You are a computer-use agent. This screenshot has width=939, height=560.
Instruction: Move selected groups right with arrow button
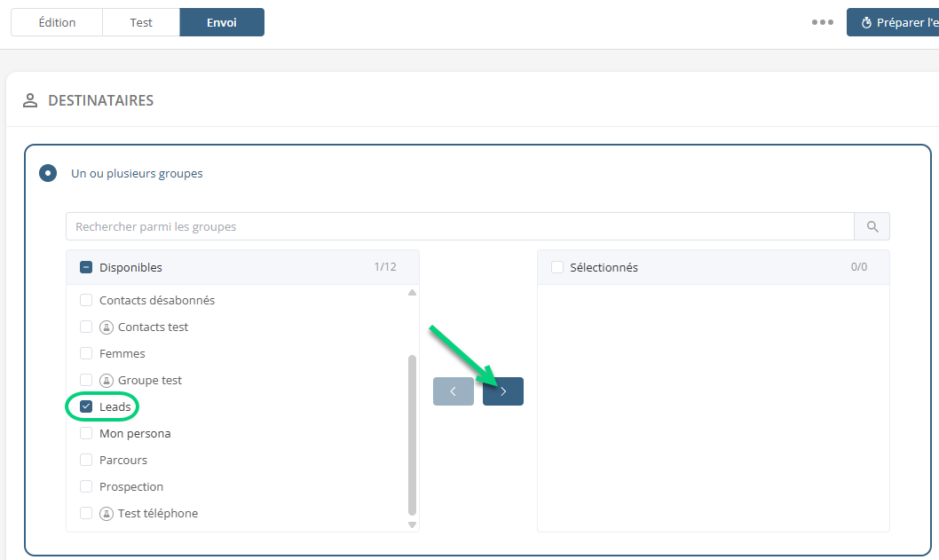tap(503, 391)
